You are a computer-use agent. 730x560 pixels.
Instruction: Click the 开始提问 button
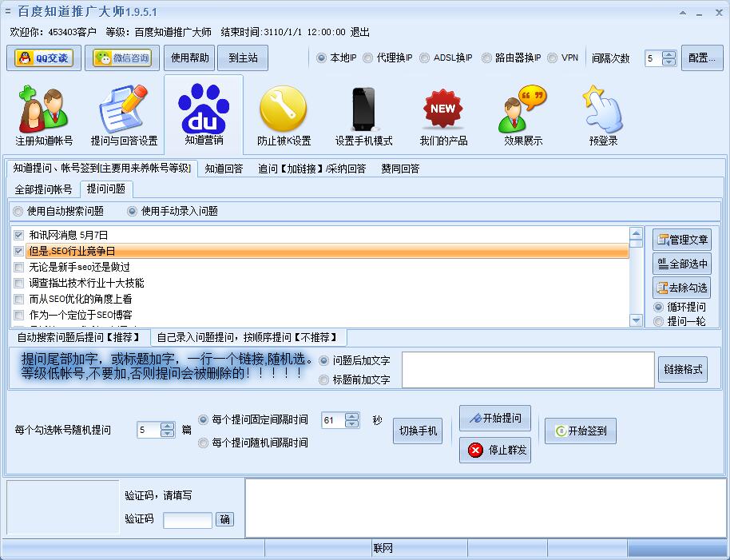495,419
